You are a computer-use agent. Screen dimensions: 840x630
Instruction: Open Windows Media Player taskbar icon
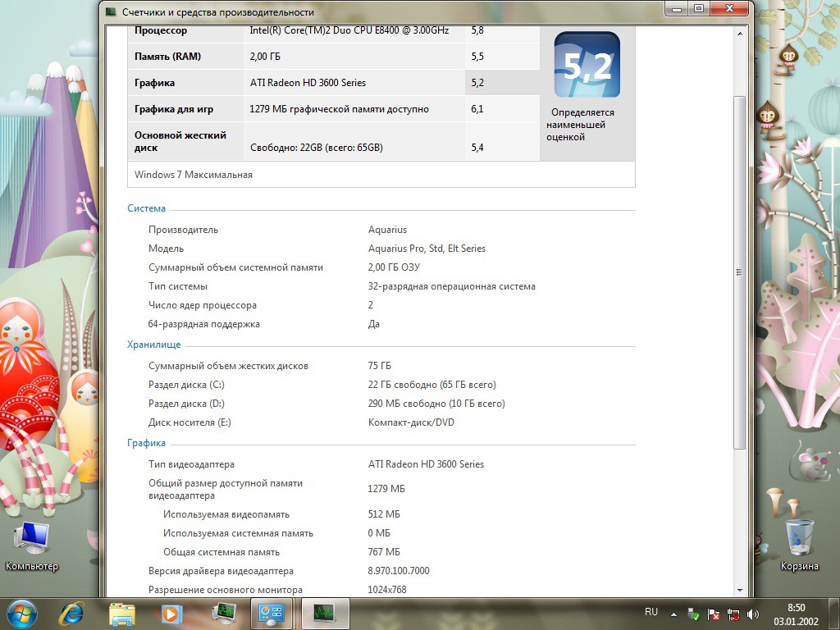point(172,614)
